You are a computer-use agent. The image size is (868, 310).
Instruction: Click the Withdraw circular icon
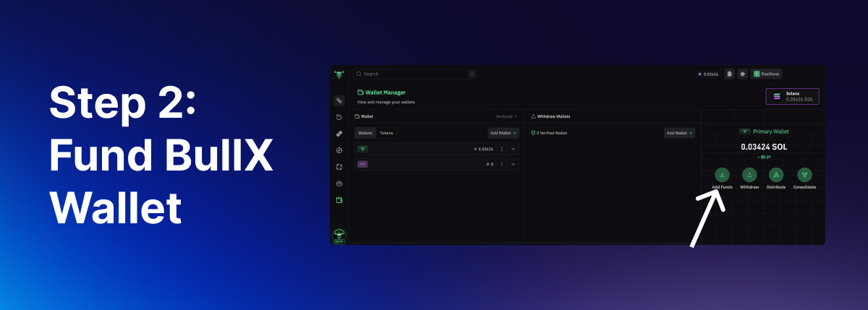[749, 175]
